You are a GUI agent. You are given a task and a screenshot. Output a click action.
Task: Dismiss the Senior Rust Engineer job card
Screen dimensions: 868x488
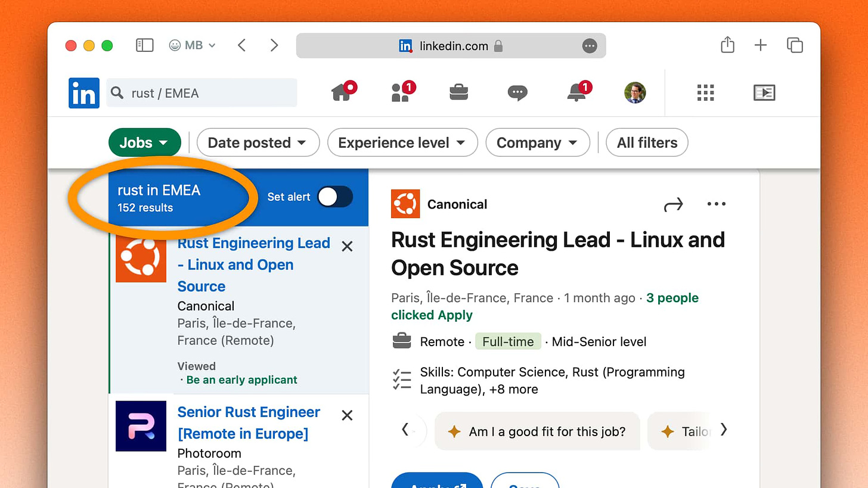[347, 415]
